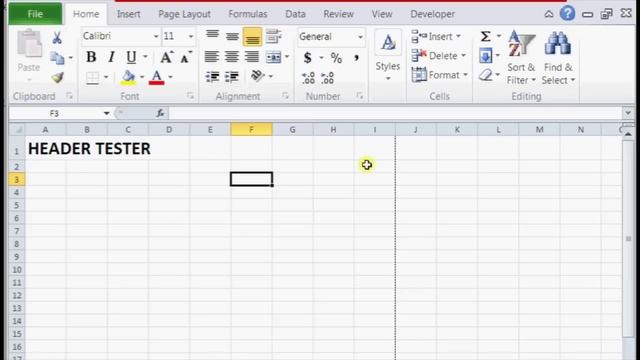
Task: Switch to the Insert tab
Action: 128,14
